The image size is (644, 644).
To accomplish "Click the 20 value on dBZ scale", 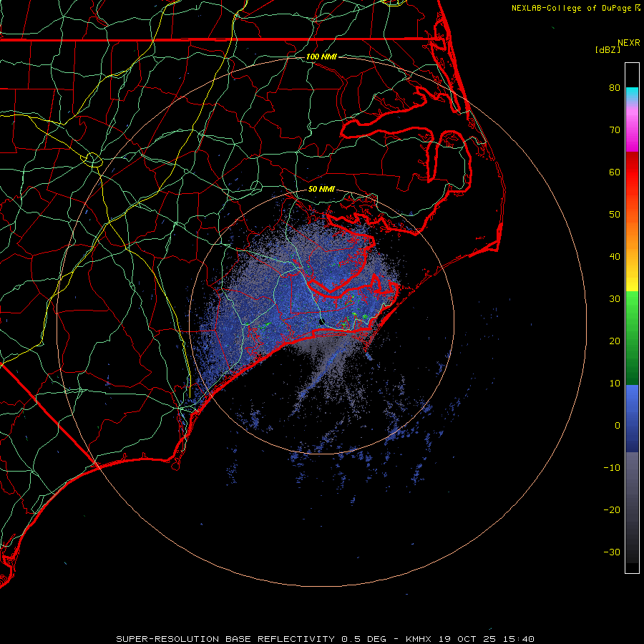I will (615, 341).
